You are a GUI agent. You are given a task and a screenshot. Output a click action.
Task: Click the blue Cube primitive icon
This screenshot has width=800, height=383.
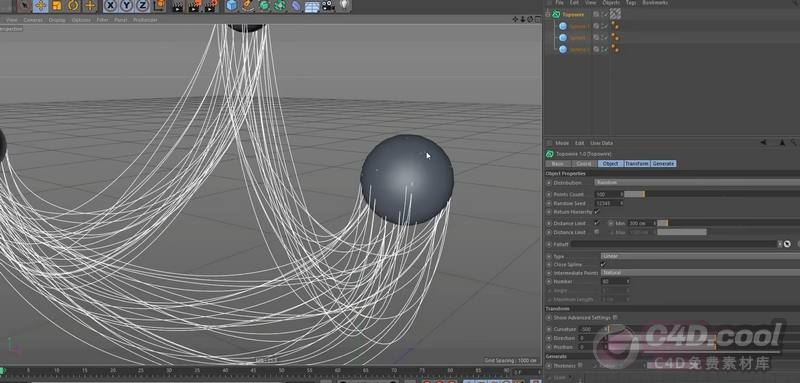[x=232, y=6]
